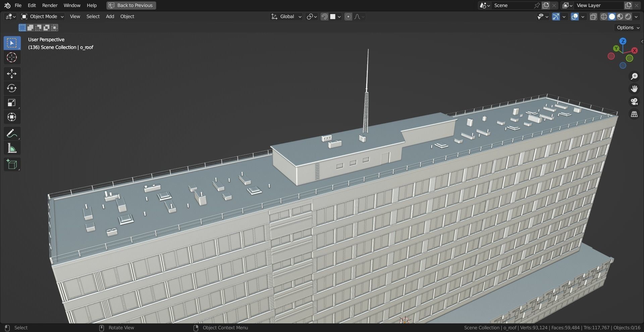Open the viewport Object menu
Screen dimensions: 644x332
(127, 16)
